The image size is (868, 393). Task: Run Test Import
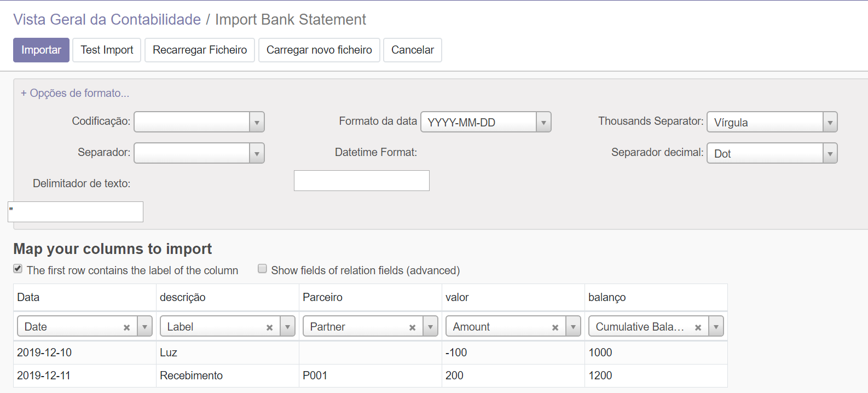(x=107, y=50)
